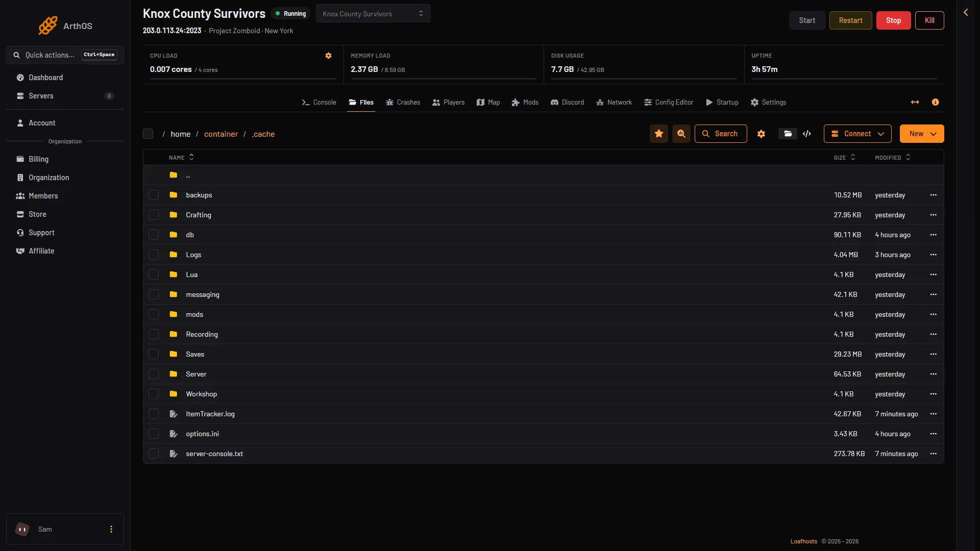The height and width of the screenshot is (551, 980).
Task: Click the ItemTracker.log file icon
Action: [x=174, y=414]
